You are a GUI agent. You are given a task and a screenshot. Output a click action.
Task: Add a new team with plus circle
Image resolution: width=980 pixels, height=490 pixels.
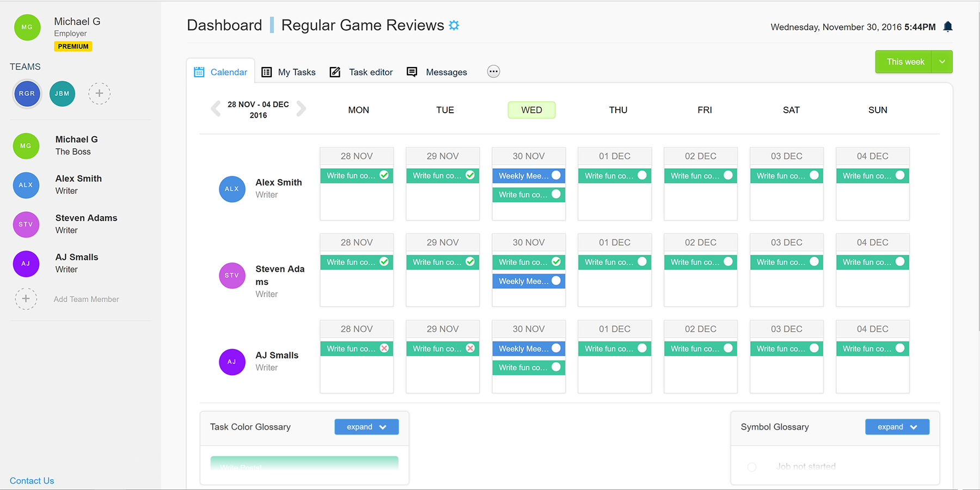point(99,94)
